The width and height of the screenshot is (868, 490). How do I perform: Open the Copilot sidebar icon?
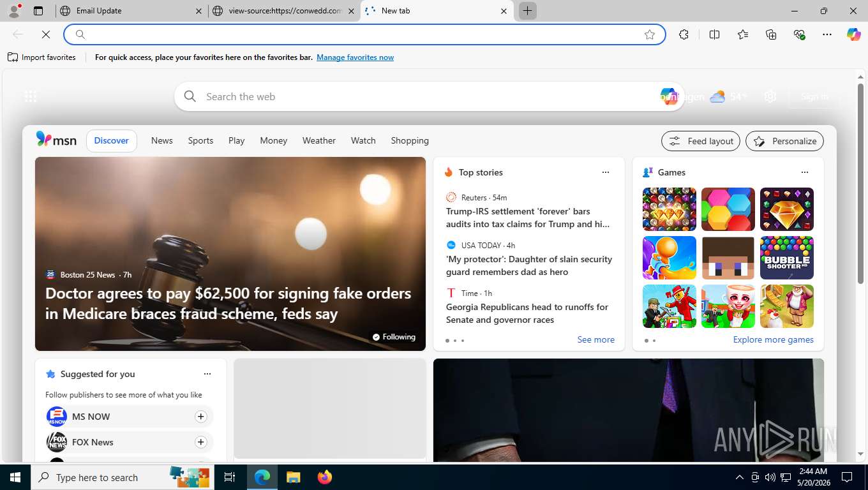853,34
